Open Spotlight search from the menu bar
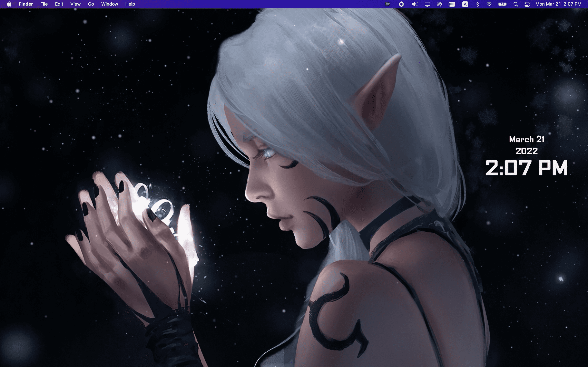Screen dimensions: 588x367 (516, 4)
